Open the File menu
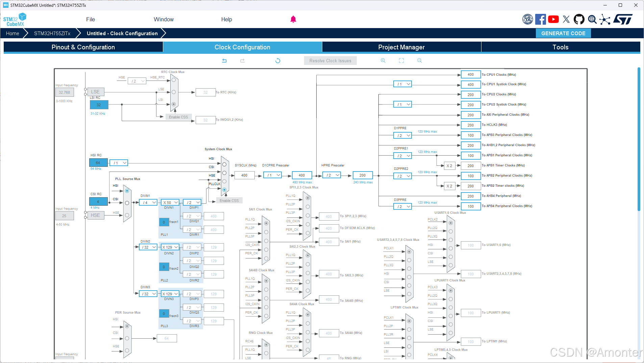 91,19
